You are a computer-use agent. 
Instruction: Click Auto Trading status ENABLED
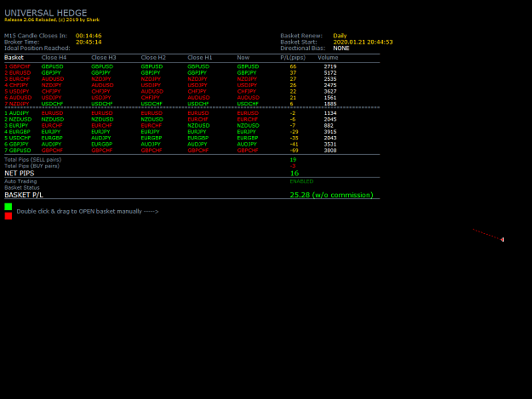pos(301,181)
